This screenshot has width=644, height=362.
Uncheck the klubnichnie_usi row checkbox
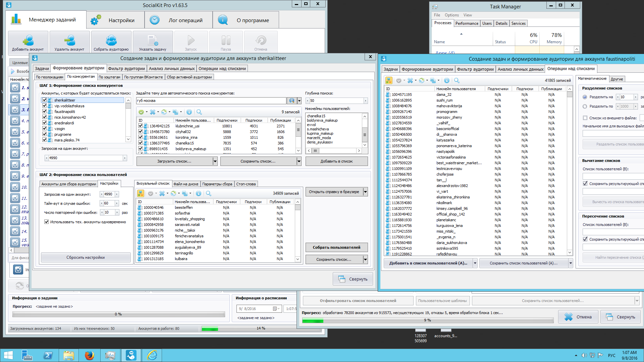pyautogui.click(x=141, y=126)
